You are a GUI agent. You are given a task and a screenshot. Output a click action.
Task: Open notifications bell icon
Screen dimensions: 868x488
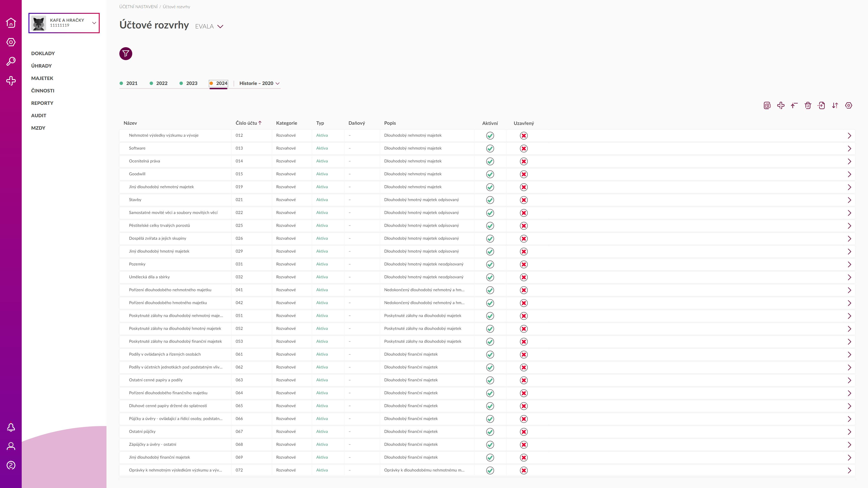pyautogui.click(x=11, y=427)
